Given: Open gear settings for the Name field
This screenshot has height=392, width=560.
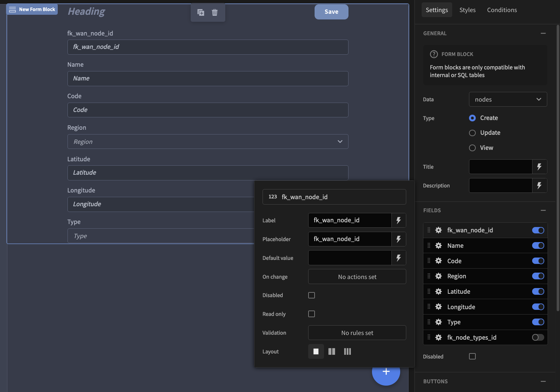Looking at the screenshot, I should (x=438, y=245).
